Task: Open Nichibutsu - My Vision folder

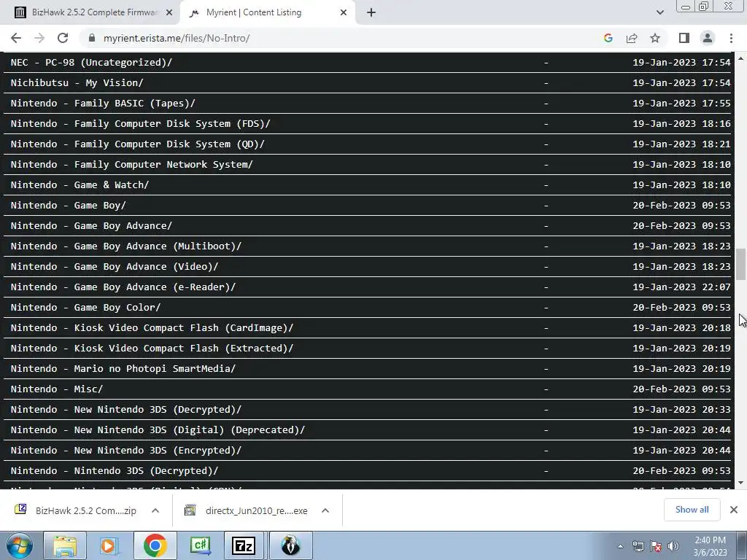Action: pyautogui.click(x=77, y=83)
